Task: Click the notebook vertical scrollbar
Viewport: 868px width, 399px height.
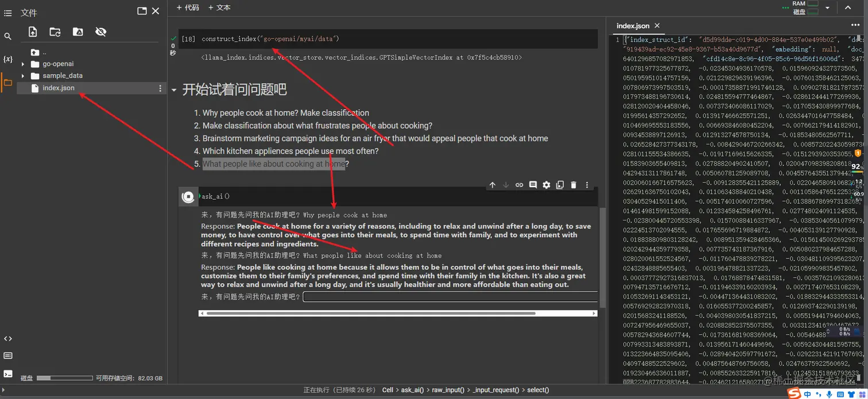Action: pyautogui.click(x=602, y=258)
